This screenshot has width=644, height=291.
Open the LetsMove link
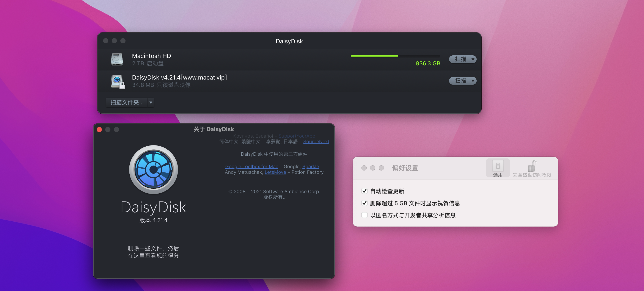(275, 172)
